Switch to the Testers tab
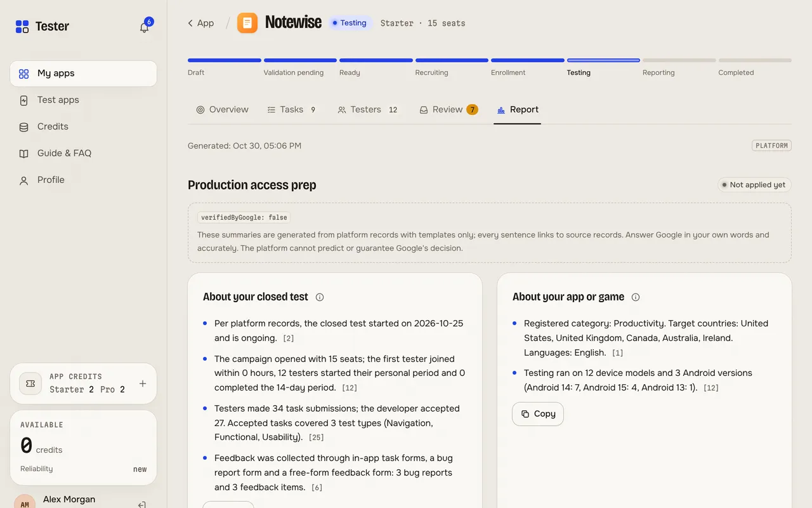Screen dimensions: 812x508 tap(368, 109)
